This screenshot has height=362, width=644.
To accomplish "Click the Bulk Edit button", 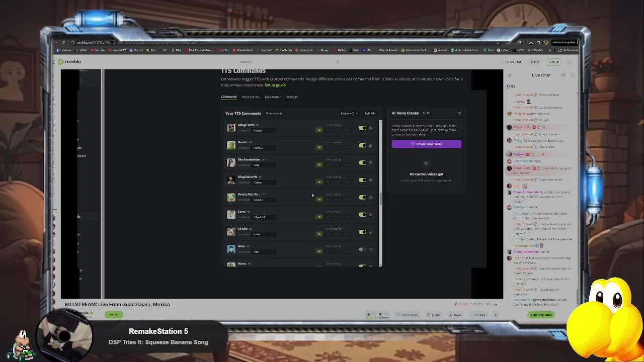I will tap(370, 113).
